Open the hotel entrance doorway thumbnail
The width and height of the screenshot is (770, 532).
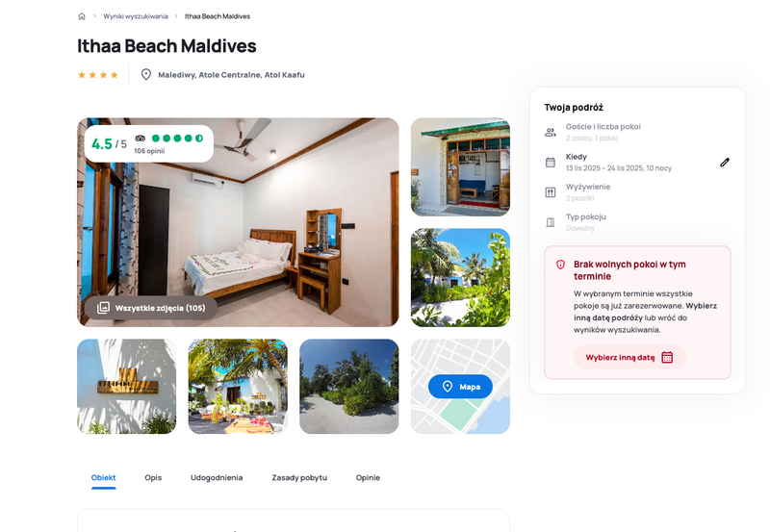460,166
